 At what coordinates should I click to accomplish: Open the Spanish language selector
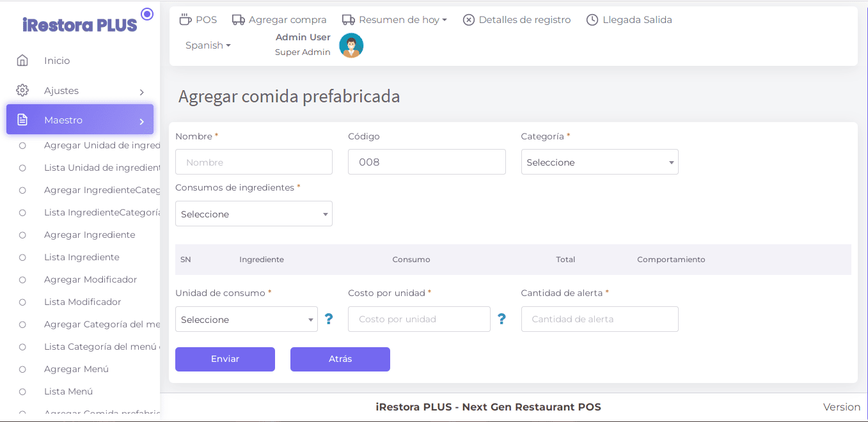(x=208, y=45)
